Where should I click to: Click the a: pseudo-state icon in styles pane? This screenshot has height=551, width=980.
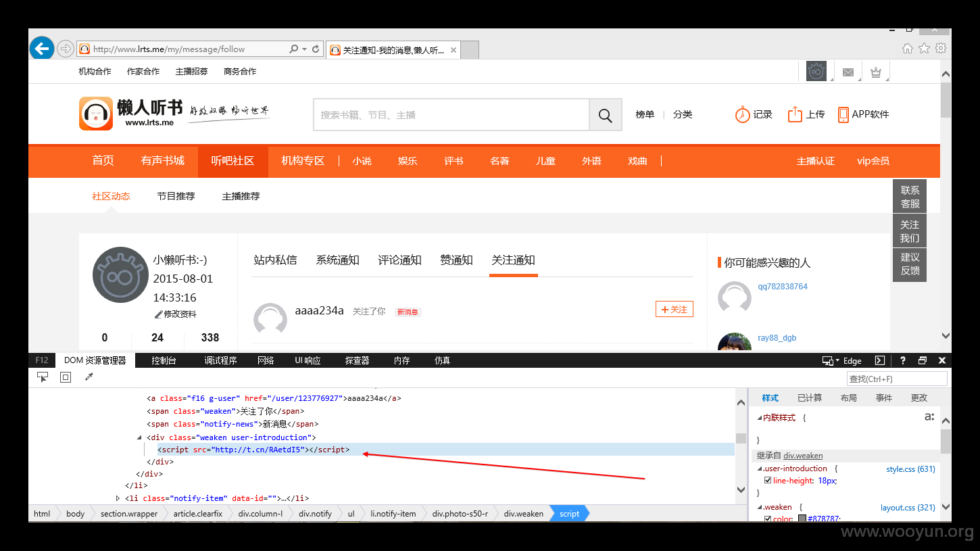point(929,417)
